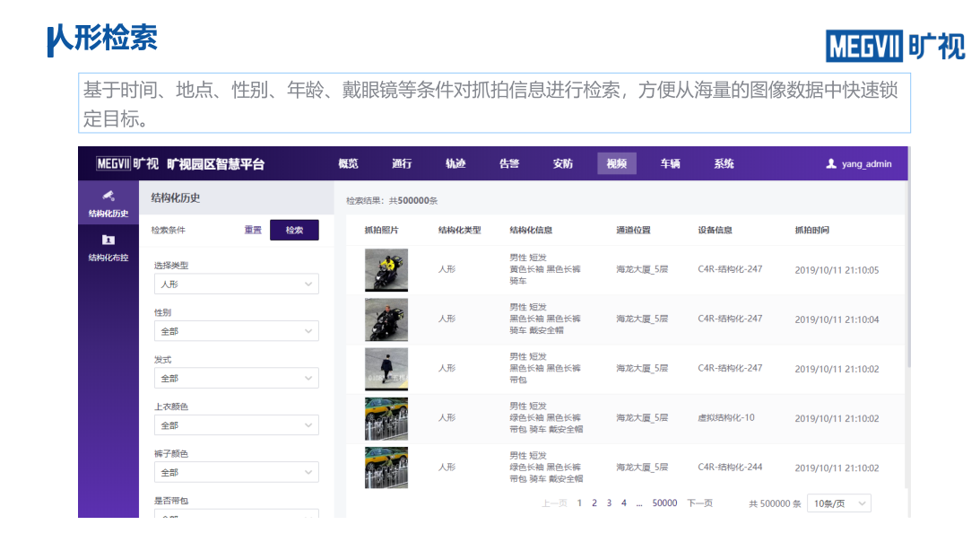
Task: Click MEGVII 旷视 platform logo in header
Action: tap(127, 164)
